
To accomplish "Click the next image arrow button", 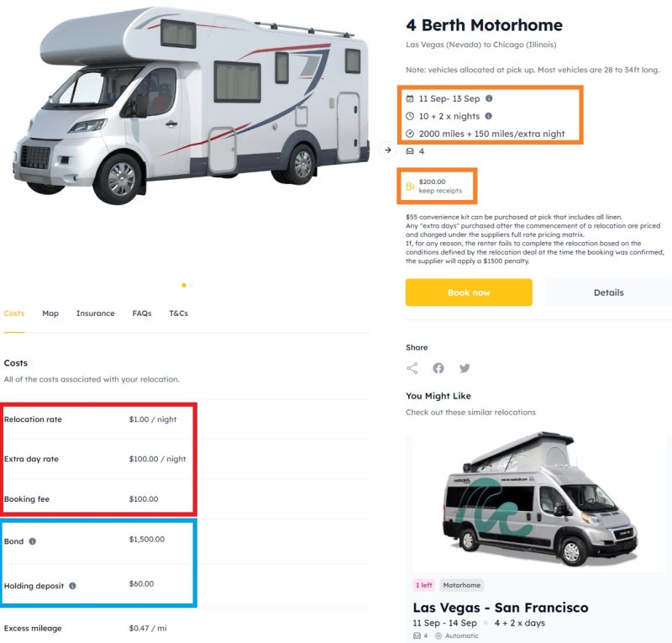I will click(387, 150).
